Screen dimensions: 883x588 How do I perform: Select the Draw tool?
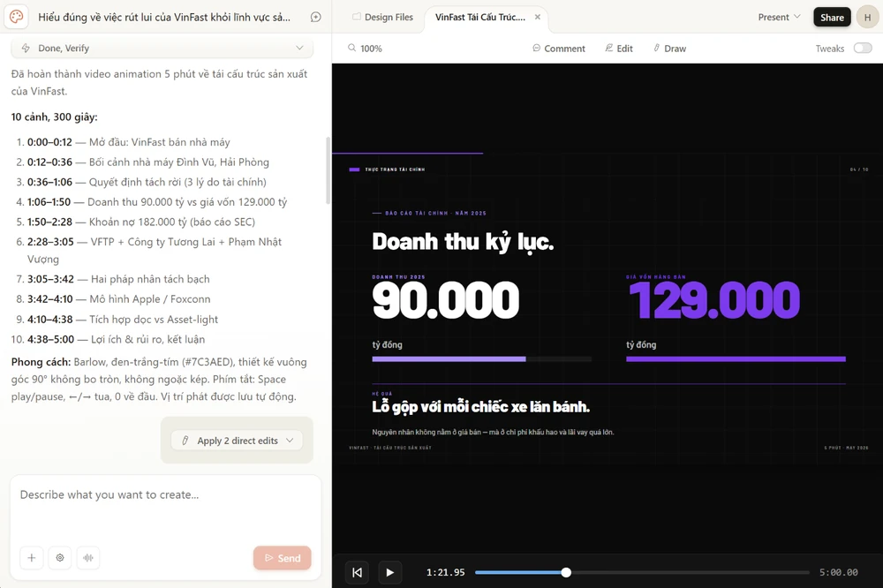point(669,49)
